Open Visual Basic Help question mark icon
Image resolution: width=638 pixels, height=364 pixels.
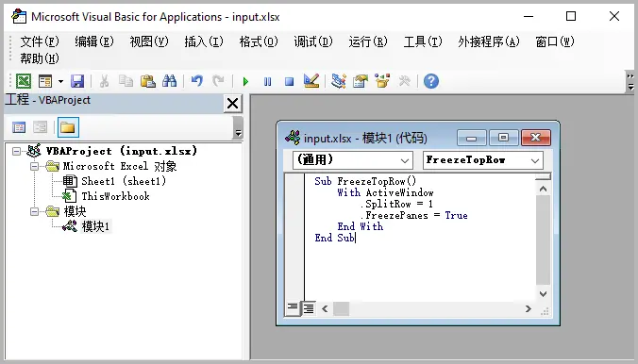[x=431, y=81]
